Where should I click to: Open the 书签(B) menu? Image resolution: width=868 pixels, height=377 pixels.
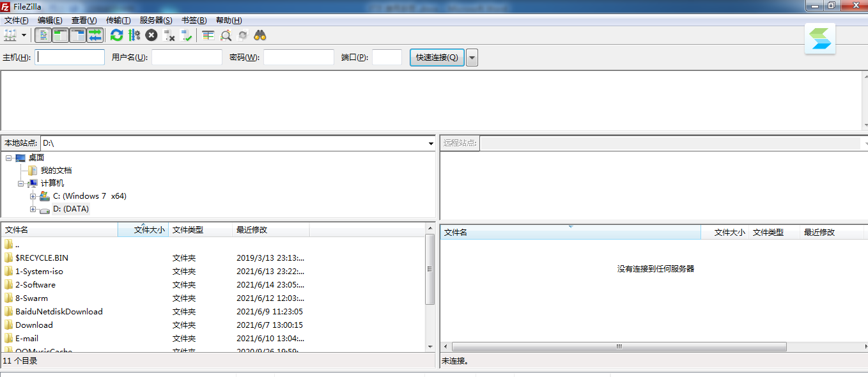click(194, 20)
